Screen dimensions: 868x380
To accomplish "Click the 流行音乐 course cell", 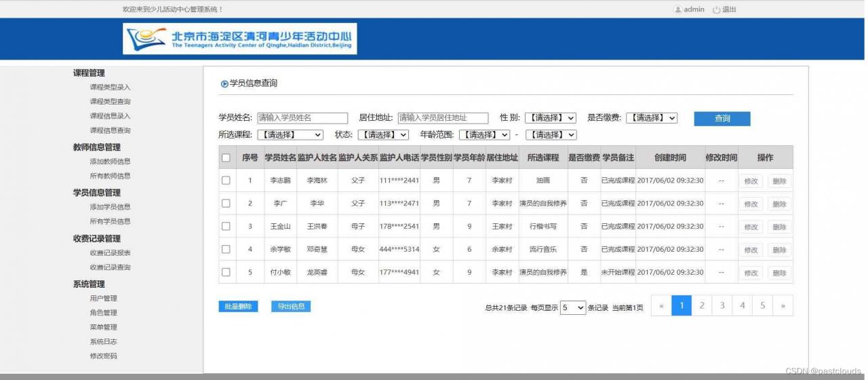I will coord(543,249).
